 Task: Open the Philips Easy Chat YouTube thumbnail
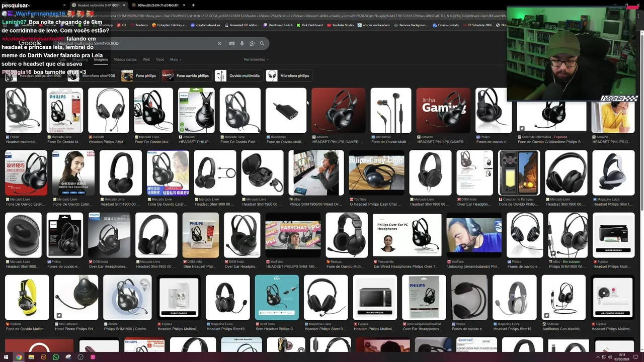click(x=376, y=173)
